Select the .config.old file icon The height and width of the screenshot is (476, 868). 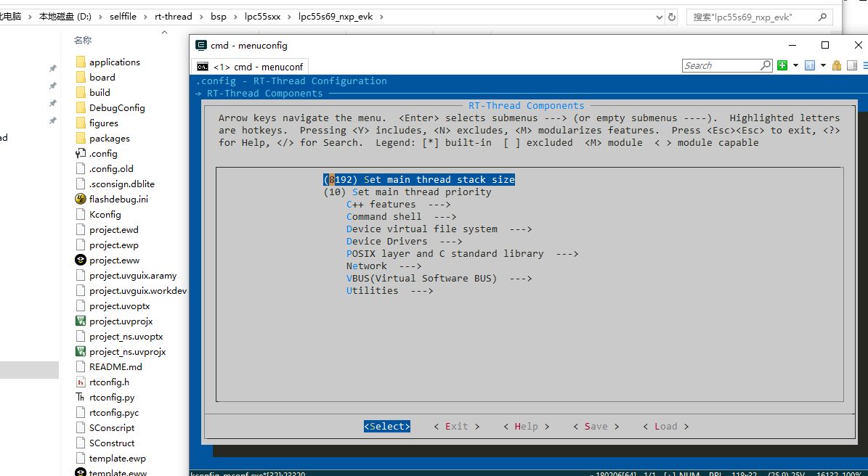[81, 168]
